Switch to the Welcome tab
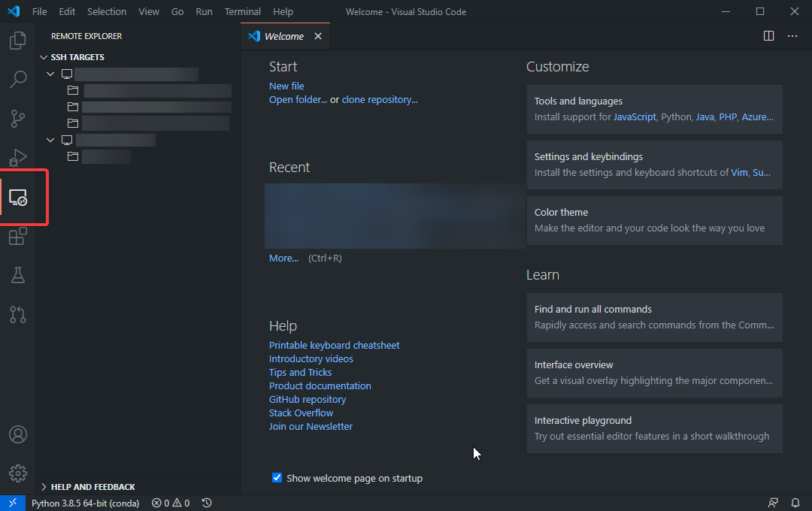 (x=283, y=36)
